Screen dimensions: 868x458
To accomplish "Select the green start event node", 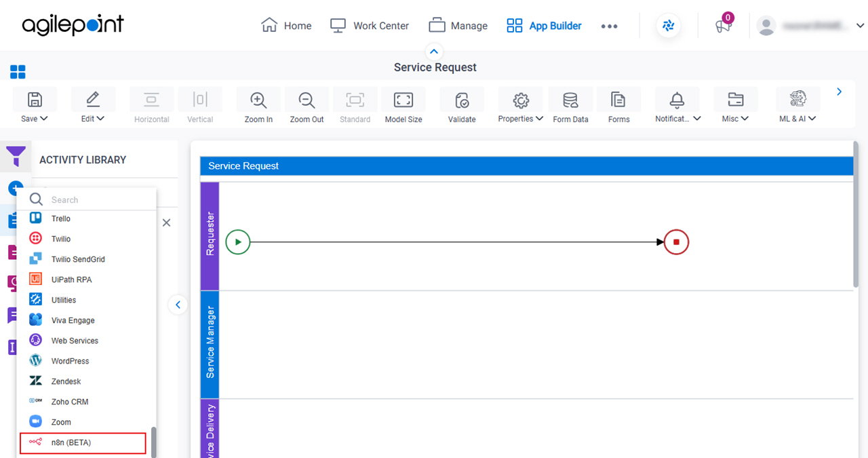I will click(238, 242).
